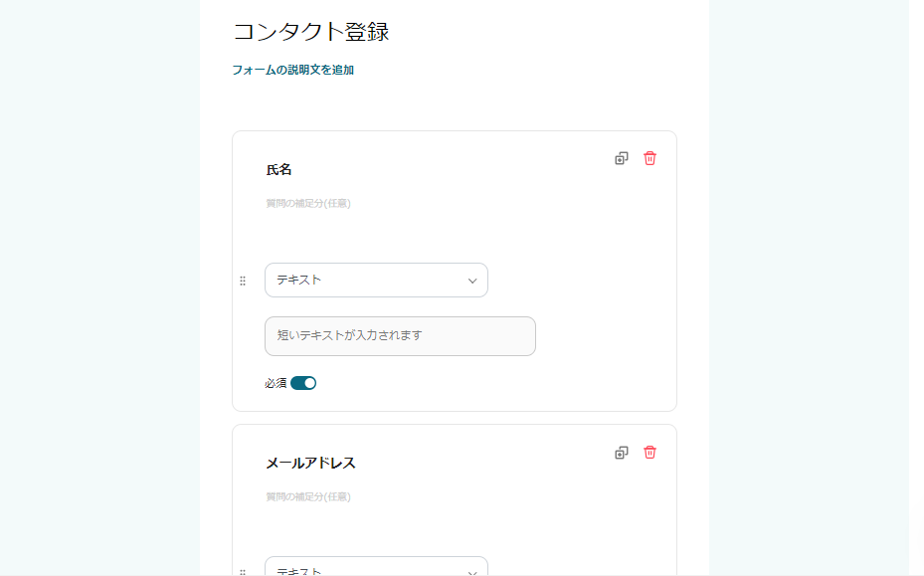Viewport: 924px width, 576px height.
Task: Click the drag handle beside the 氏名 type selector
Action: [243, 280]
